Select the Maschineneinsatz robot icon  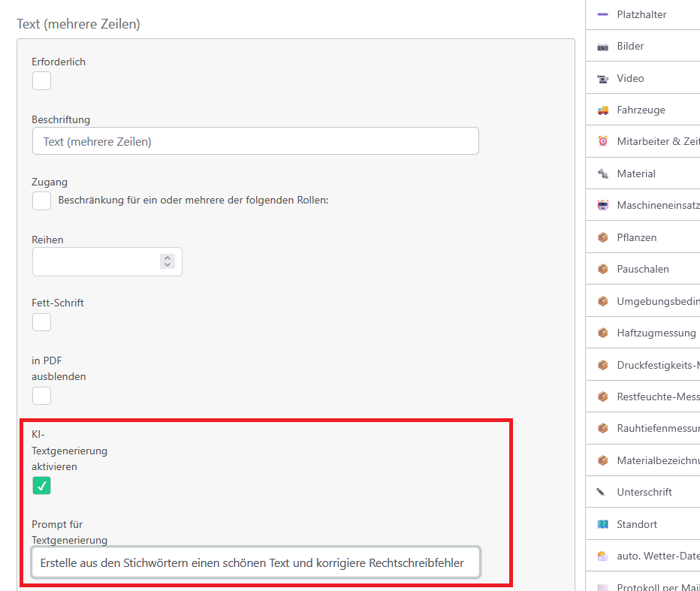point(602,205)
